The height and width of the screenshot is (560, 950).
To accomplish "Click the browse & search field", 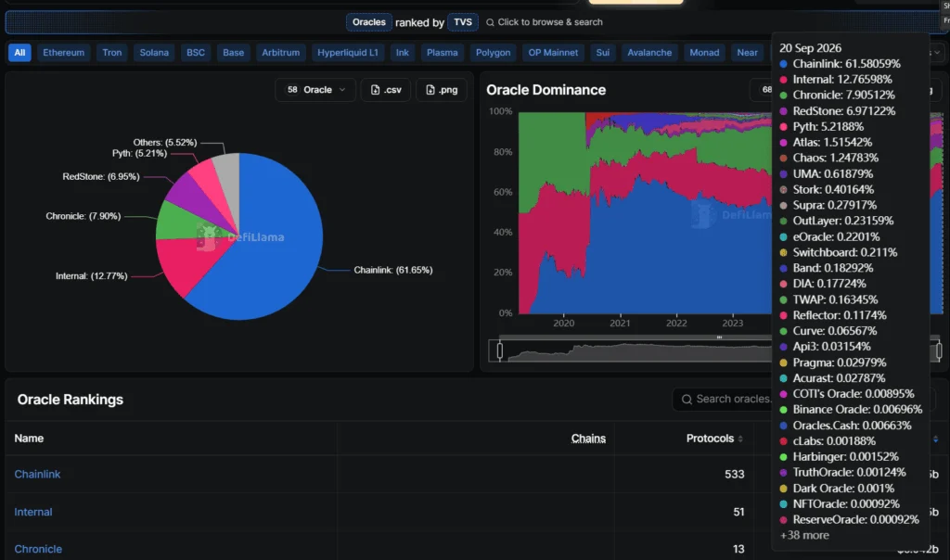I will tap(544, 22).
